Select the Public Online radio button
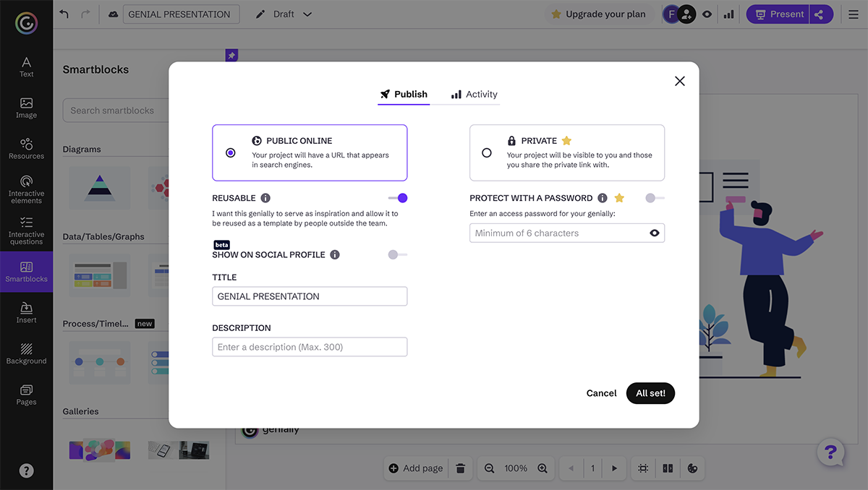868x490 pixels. point(231,152)
